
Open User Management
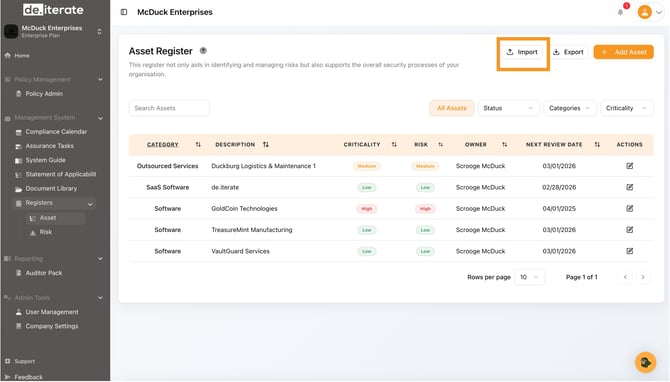[47, 312]
